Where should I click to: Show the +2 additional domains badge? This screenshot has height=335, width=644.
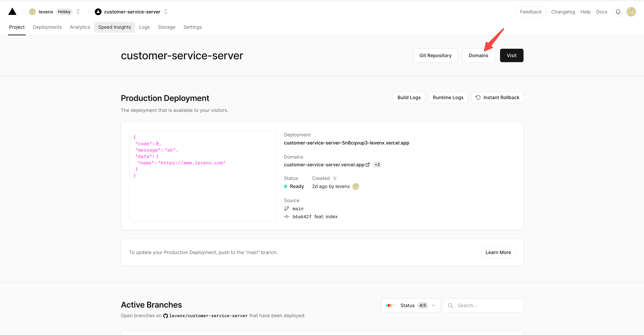(377, 165)
